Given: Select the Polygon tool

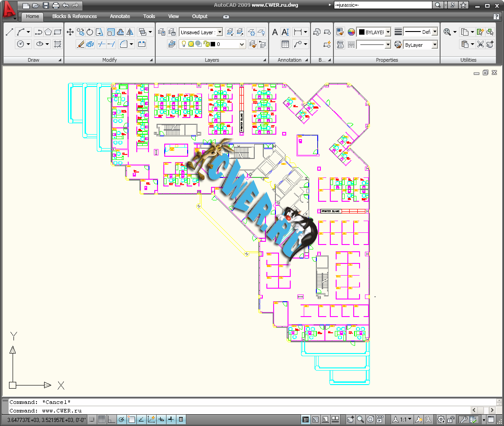Looking at the screenshot, I should 47,32.
